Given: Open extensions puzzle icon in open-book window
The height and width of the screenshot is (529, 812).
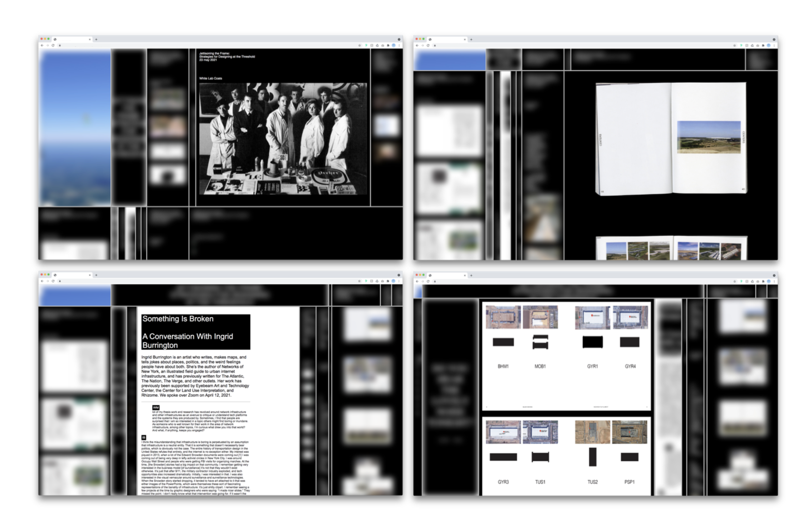Looking at the screenshot, I should [x=763, y=45].
